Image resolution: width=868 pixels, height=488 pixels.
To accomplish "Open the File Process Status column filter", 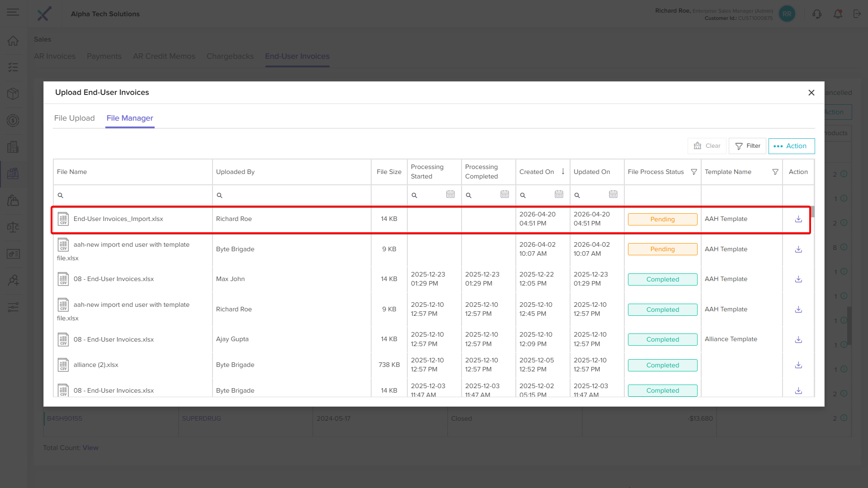I will pyautogui.click(x=694, y=172).
